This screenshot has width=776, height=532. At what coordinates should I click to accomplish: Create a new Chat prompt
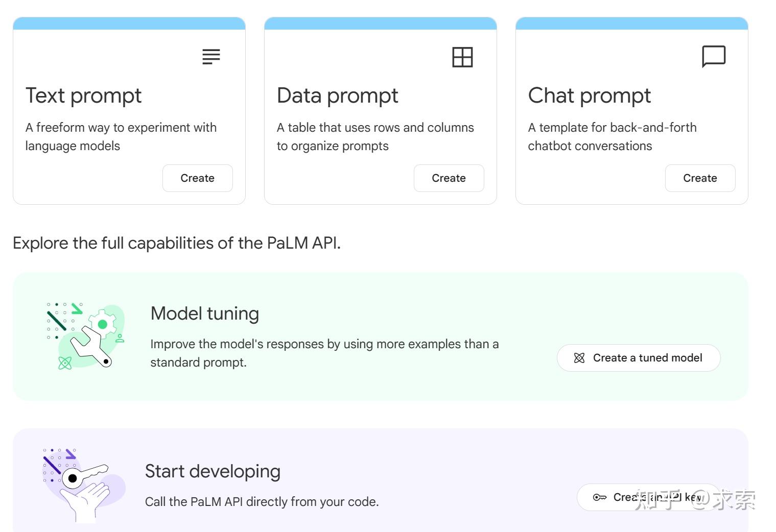tap(700, 178)
